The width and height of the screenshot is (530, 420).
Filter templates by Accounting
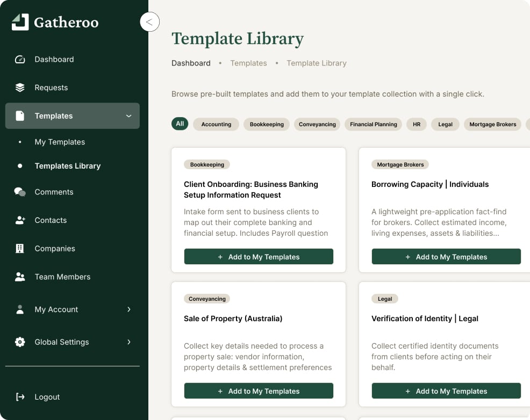216,124
